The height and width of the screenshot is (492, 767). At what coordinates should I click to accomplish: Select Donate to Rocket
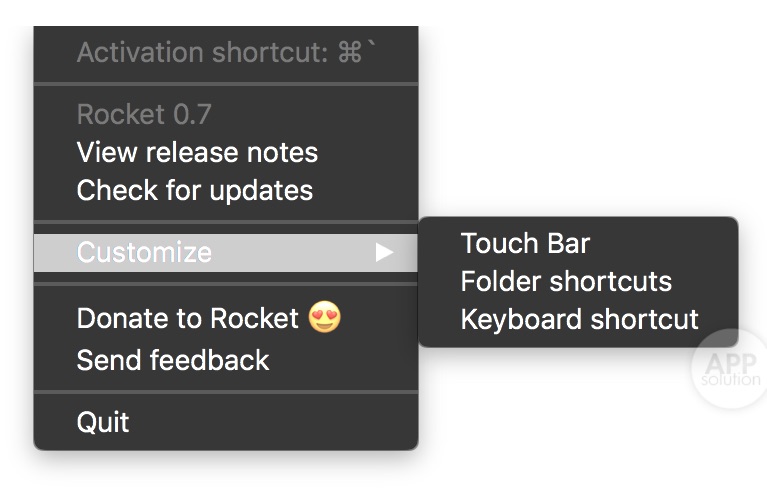187,319
